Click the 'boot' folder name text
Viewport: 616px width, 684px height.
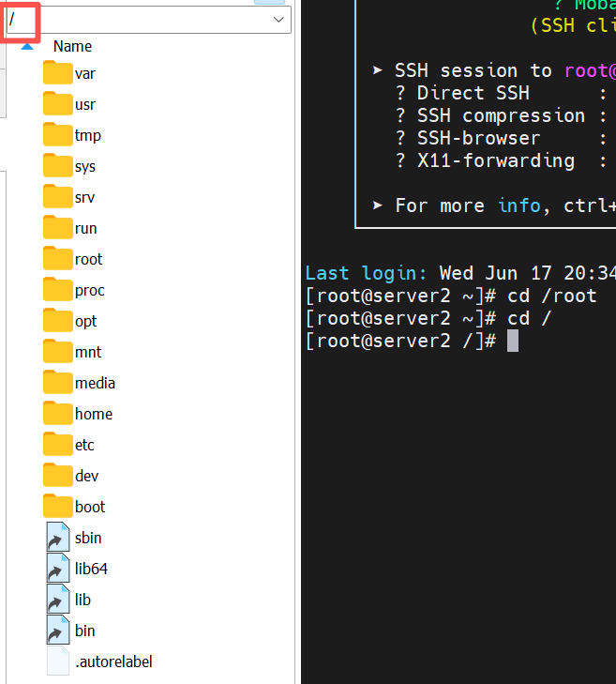(90, 507)
